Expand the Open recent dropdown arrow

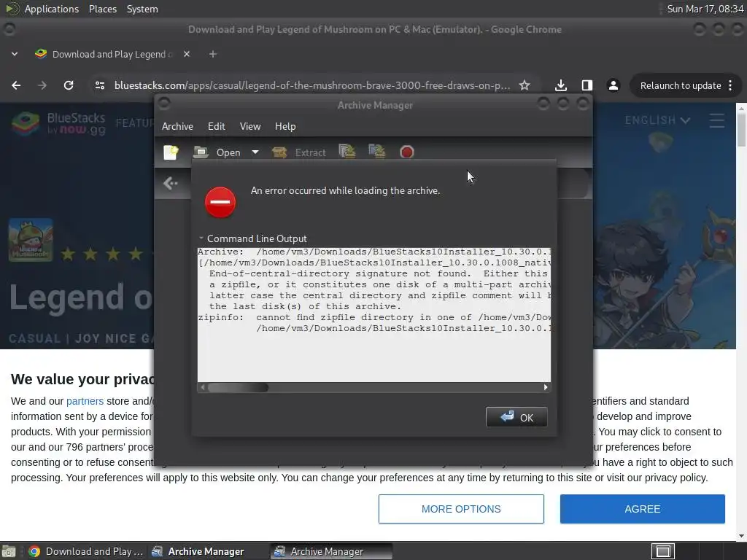pos(255,152)
